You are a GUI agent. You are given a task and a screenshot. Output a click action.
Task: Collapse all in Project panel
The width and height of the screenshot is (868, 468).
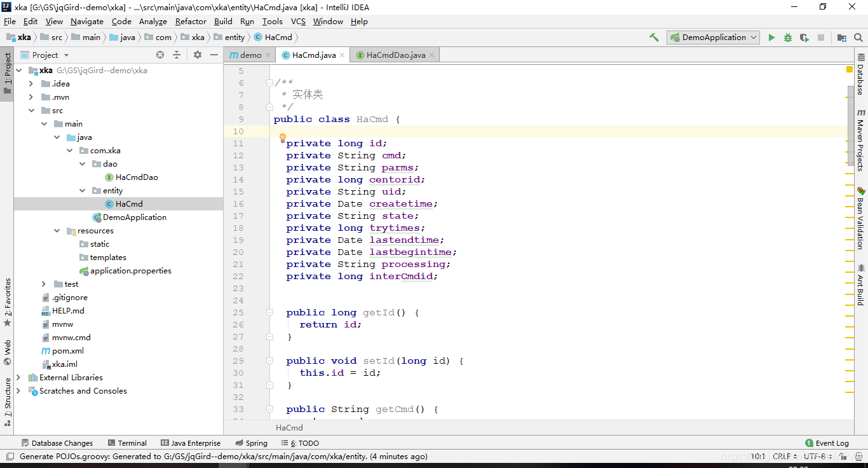pyautogui.click(x=177, y=55)
